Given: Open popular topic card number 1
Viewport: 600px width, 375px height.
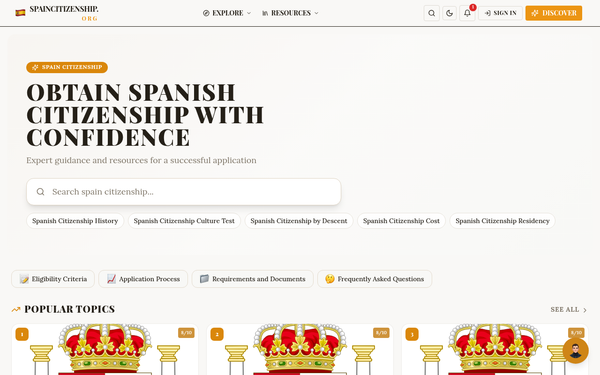Looking at the screenshot, I should pyautogui.click(x=105, y=349).
